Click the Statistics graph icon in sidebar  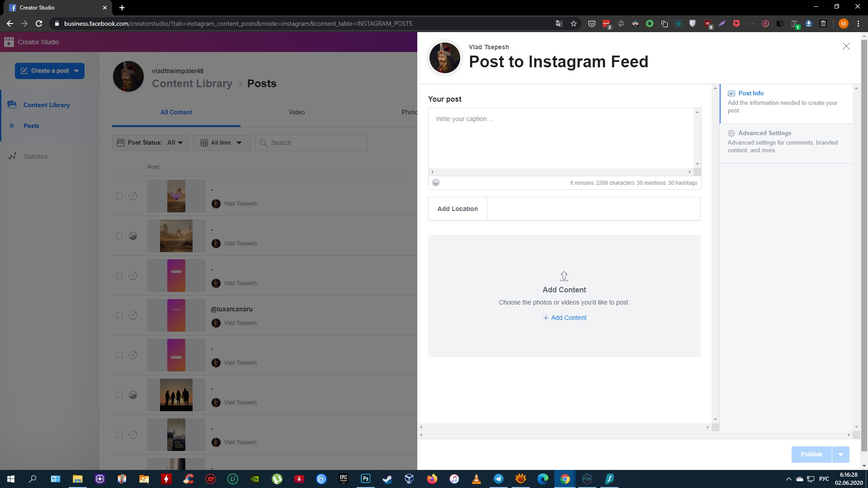point(12,155)
